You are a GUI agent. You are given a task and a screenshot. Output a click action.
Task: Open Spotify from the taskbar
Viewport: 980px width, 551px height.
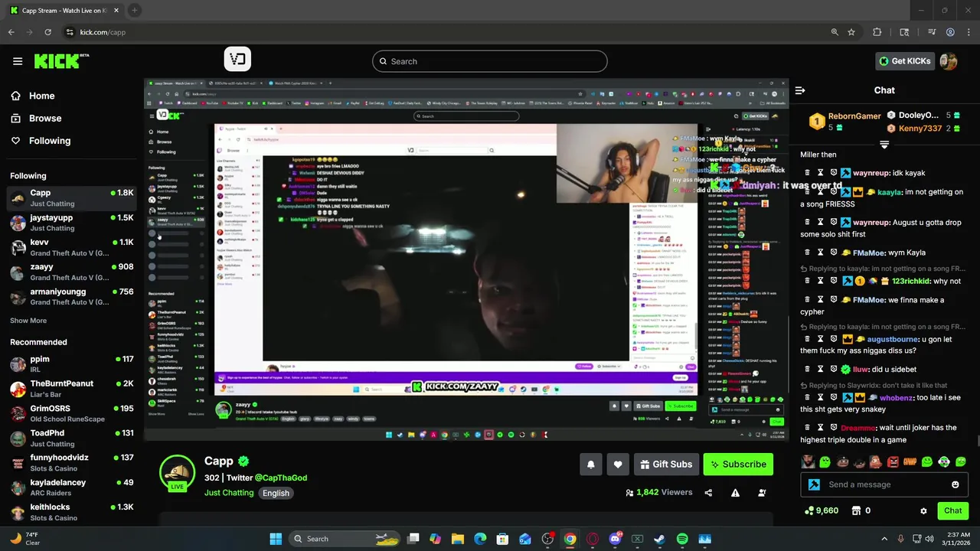click(x=682, y=539)
